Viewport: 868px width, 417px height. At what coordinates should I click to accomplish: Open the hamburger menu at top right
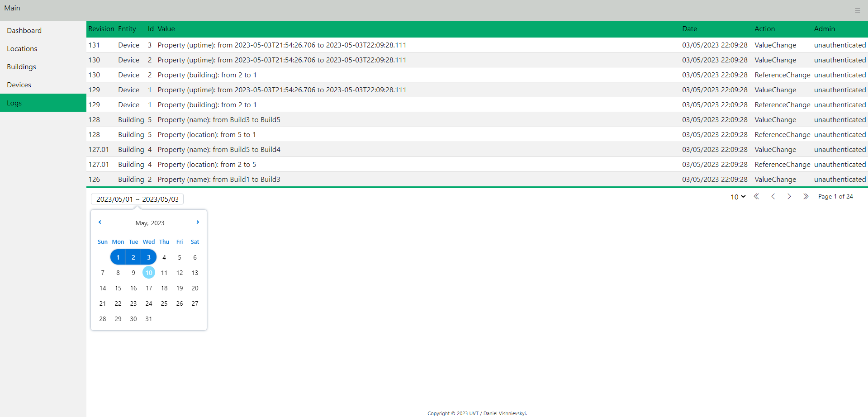(x=857, y=10)
